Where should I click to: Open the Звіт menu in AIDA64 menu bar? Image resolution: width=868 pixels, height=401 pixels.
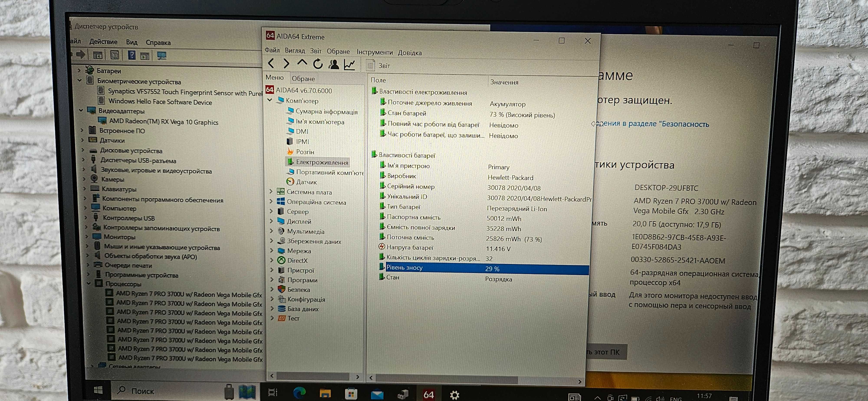pos(316,51)
